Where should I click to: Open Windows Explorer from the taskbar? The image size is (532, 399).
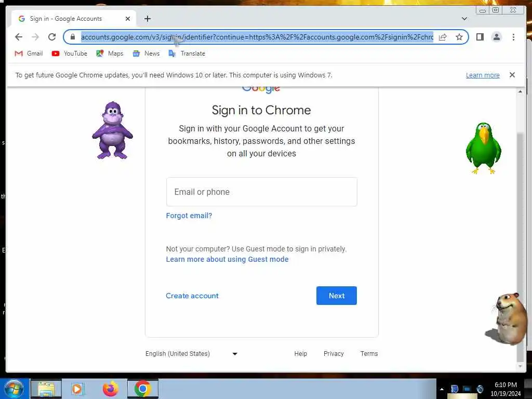click(x=46, y=389)
